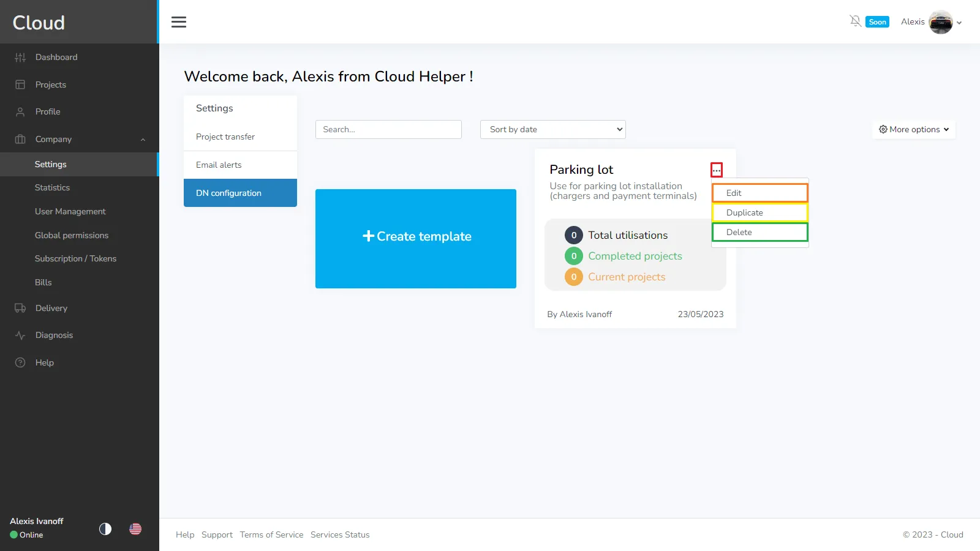This screenshot has width=980, height=551.
Task: Open the Alexis user account menu
Action: (x=931, y=22)
